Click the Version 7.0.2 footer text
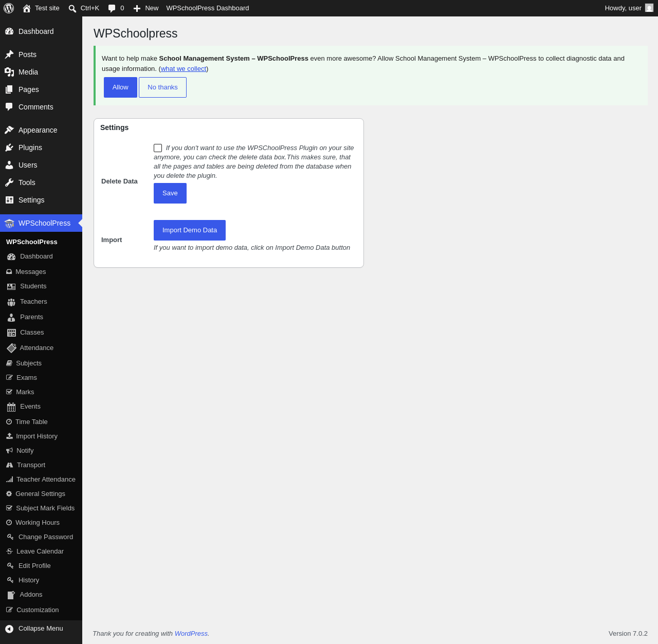Viewport: 658px width, 644px height. (x=628, y=634)
